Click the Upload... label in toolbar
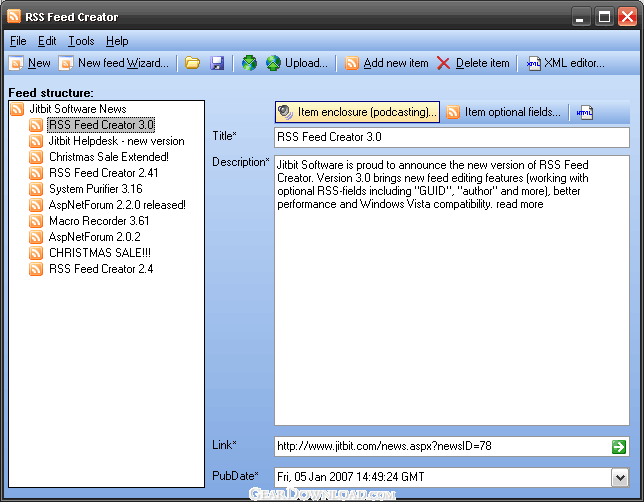The height and width of the screenshot is (502, 644). 306,63
